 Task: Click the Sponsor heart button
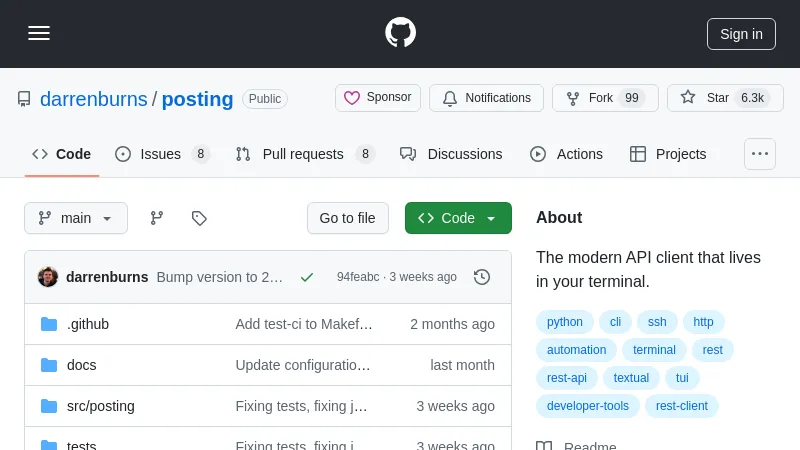[378, 98]
